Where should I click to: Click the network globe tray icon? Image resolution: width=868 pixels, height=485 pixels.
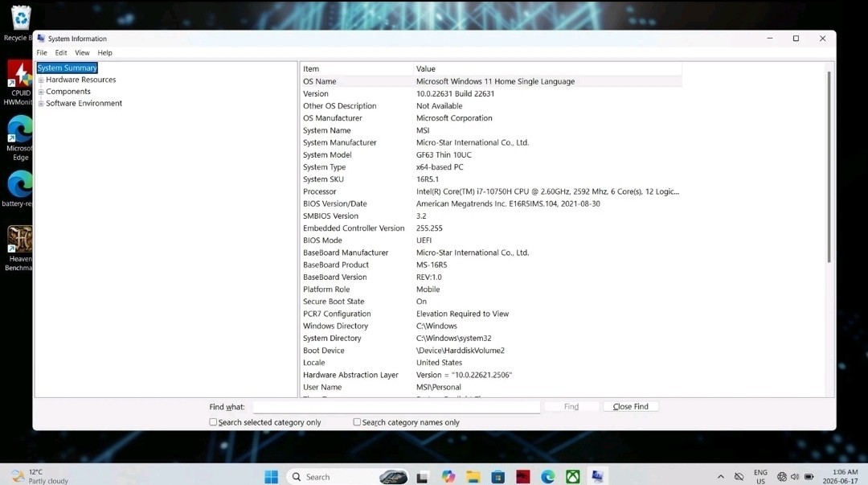pyautogui.click(x=782, y=476)
